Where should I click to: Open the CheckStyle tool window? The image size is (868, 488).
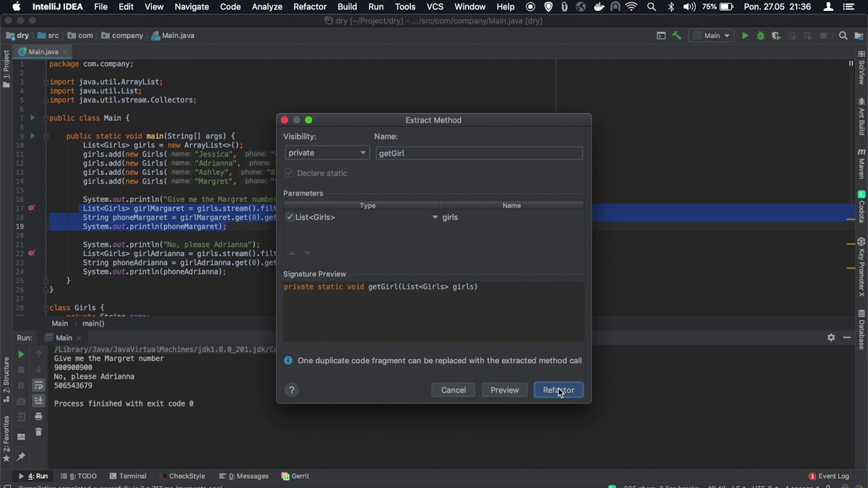pyautogui.click(x=182, y=476)
